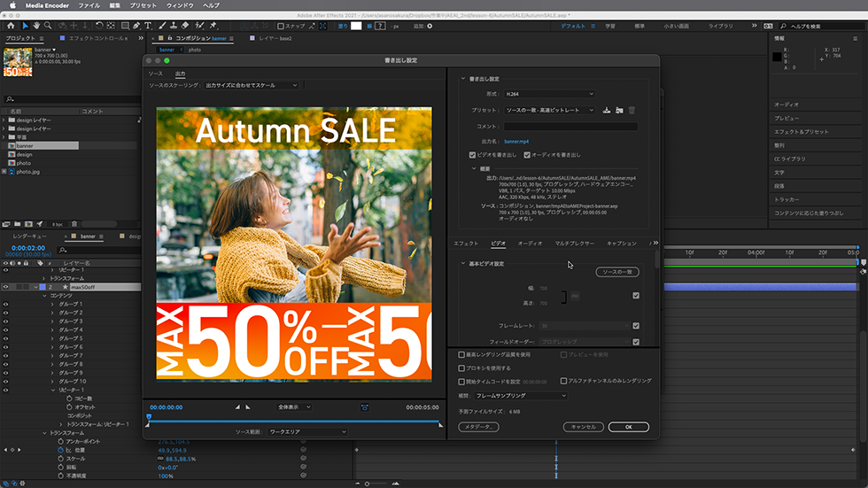Screen dimensions: 868x488
Task: Click the delete preset trash icon
Action: tap(632, 110)
